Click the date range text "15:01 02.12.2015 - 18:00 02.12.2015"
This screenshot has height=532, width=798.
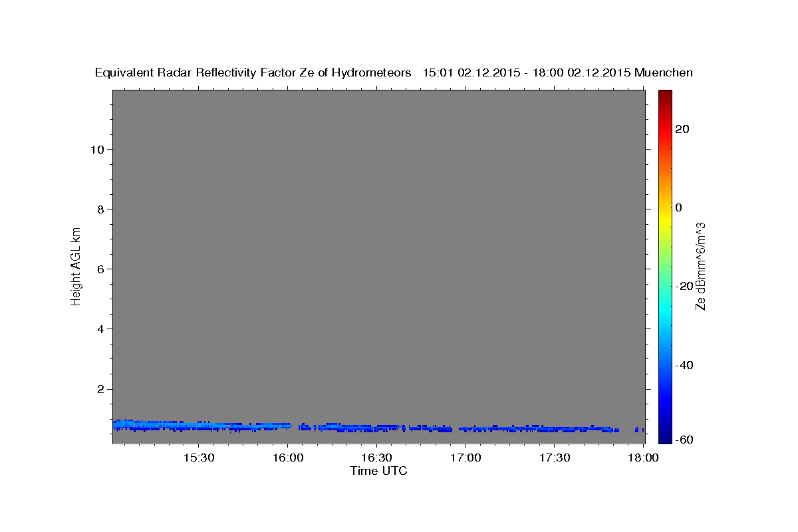click(x=526, y=73)
